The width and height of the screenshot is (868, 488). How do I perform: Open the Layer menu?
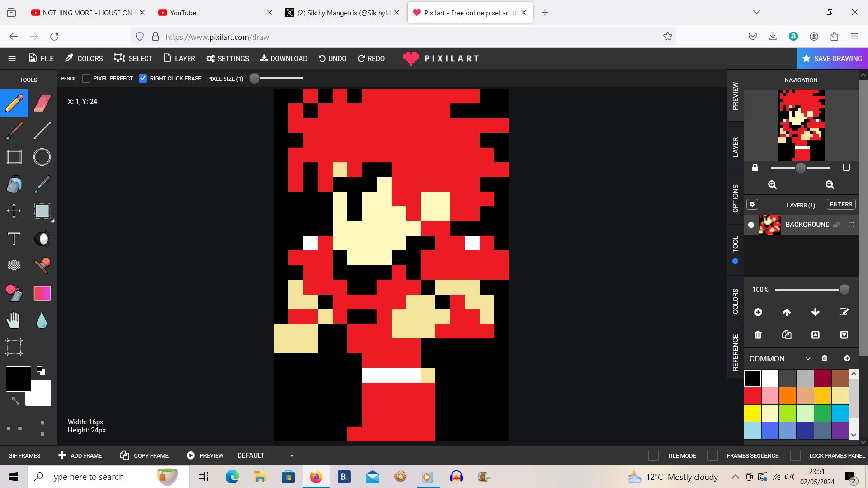[179, 58]
